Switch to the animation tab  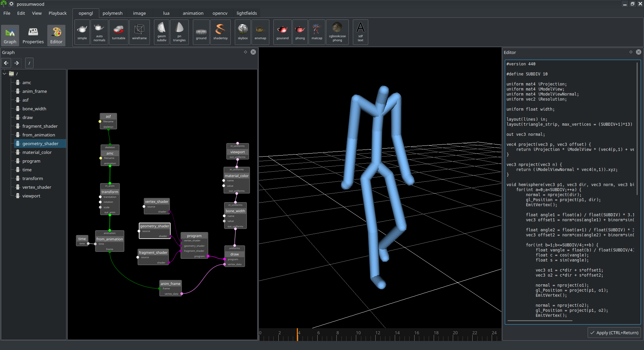click(x=193, y=13)
